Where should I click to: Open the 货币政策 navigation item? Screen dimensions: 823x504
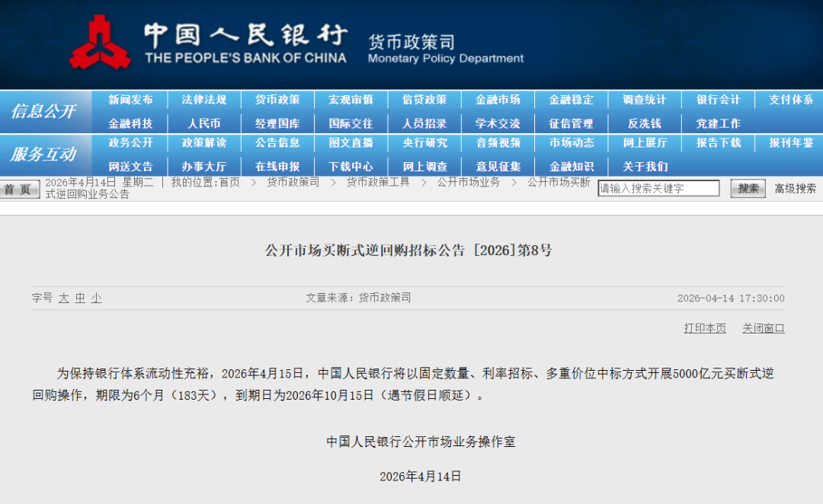coord(277,100)
